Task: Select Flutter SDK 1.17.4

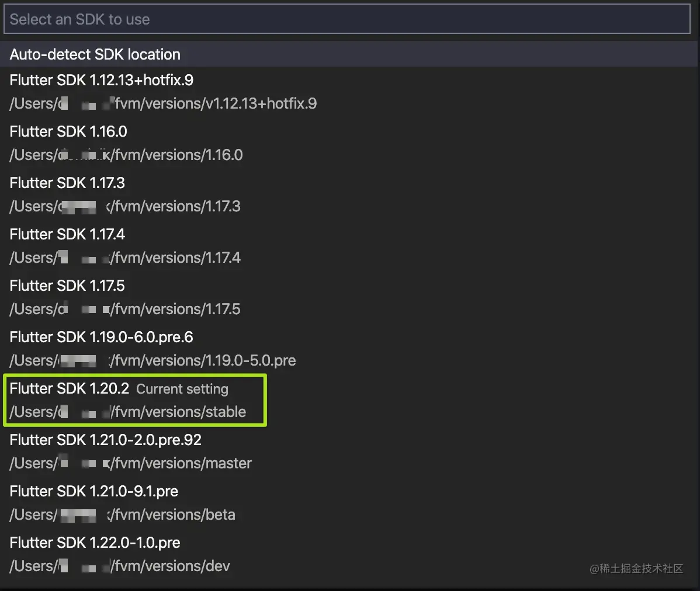Action: pos(349,246)
